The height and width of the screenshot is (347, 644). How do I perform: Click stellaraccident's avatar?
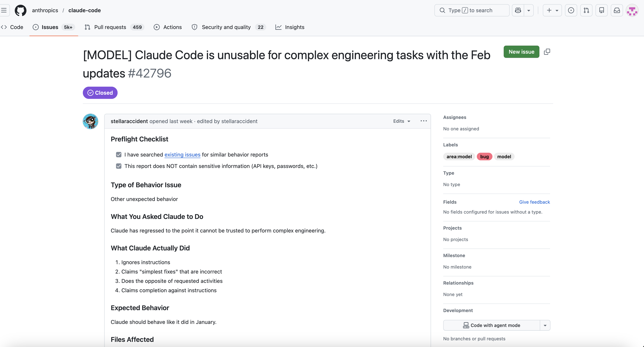point(90,121)
